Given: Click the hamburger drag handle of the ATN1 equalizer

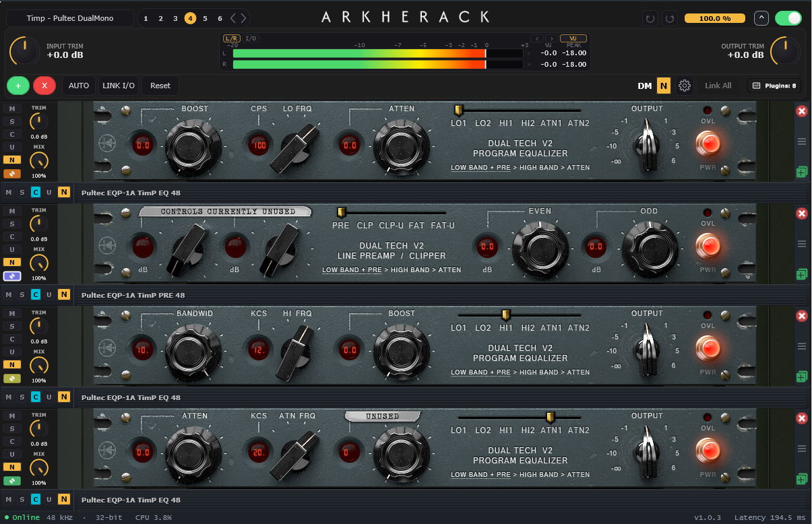Looking at the screenshot, I should pos(802,449).
